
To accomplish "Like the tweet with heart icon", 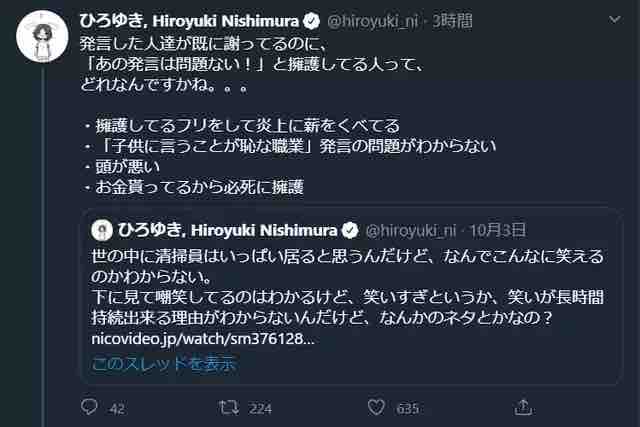I will (376, 406).
